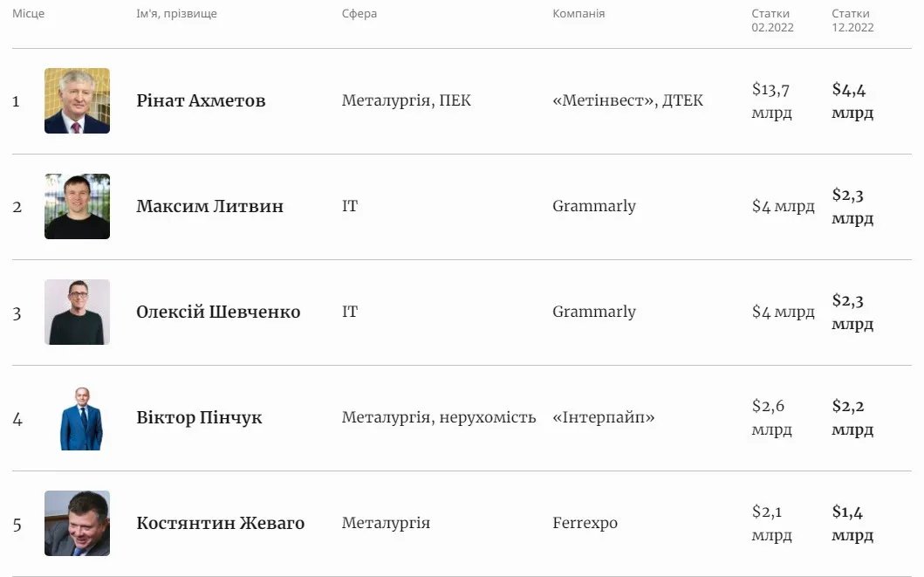Image resolution: width=924 pixels, height=577 pixels.
Task: Click the Місце column header
Action: click(x=28, y=14)
